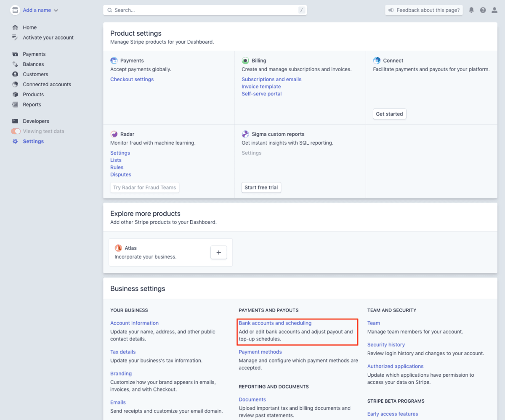The height and width of the screenshot is (420, 505).
Task: Select Customers in the sidebar
Action: (x=35, y=74)
